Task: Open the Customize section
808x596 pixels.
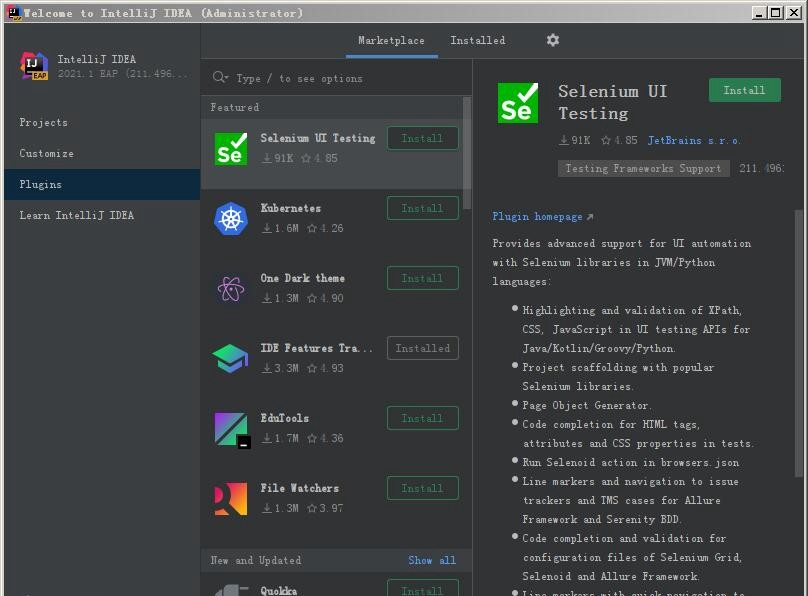Action: [x=102, y=153]
